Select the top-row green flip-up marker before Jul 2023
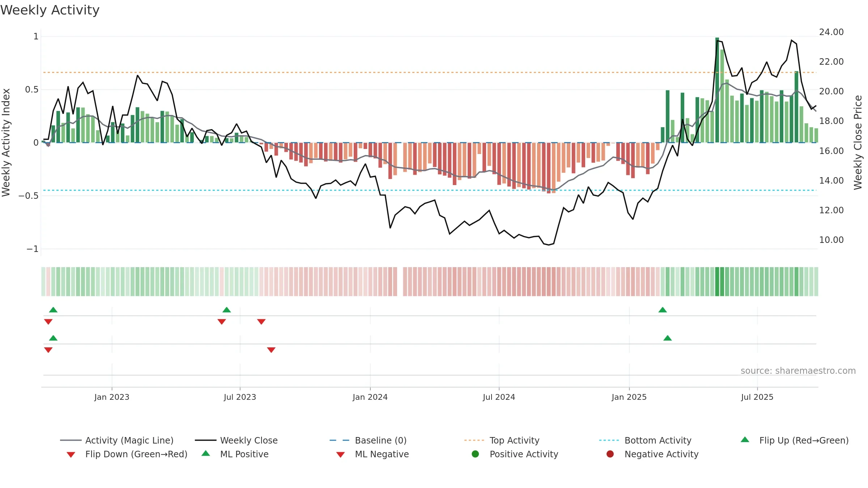Screen dimensions: 868x488 coord(227,310)
